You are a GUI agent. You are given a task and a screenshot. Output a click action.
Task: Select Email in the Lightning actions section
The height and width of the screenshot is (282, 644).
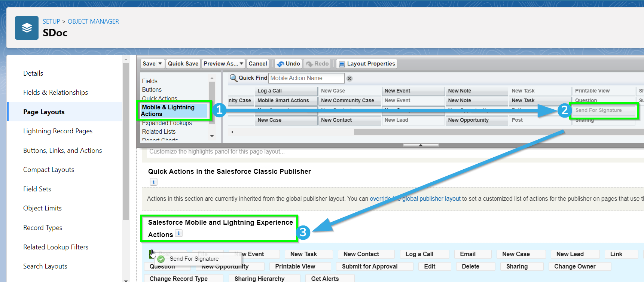473,254
